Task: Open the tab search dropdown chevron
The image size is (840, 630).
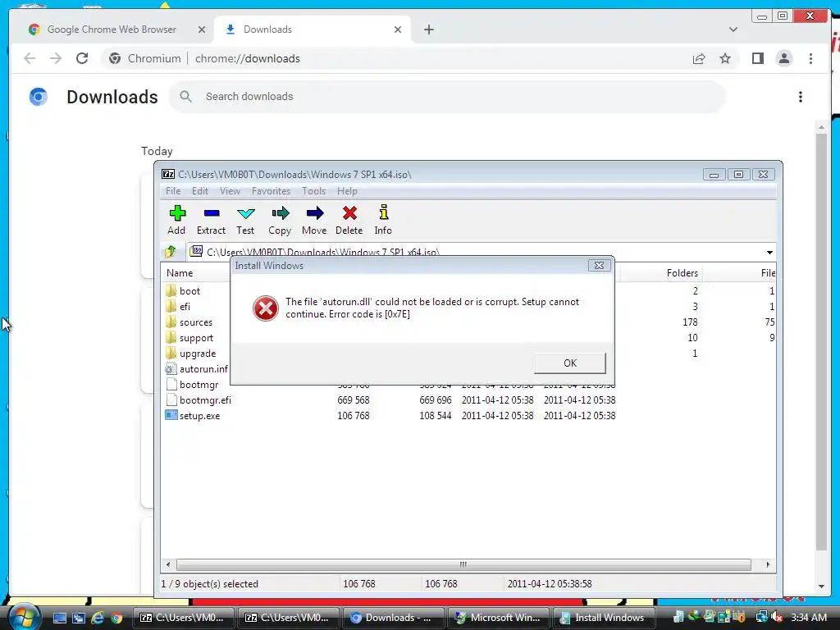Action: pyautogui.click(x=733, y=30)
